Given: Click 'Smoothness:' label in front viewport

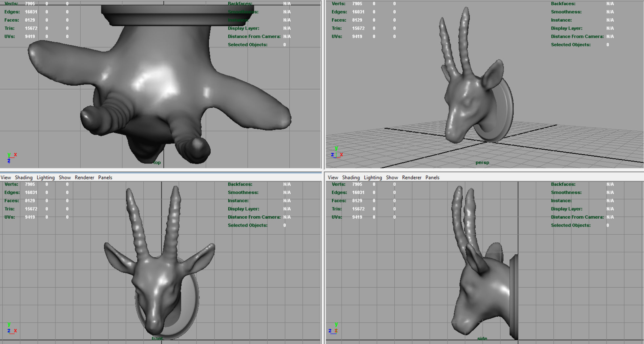Looking at the screenshot, I should (x=243, y=192).
